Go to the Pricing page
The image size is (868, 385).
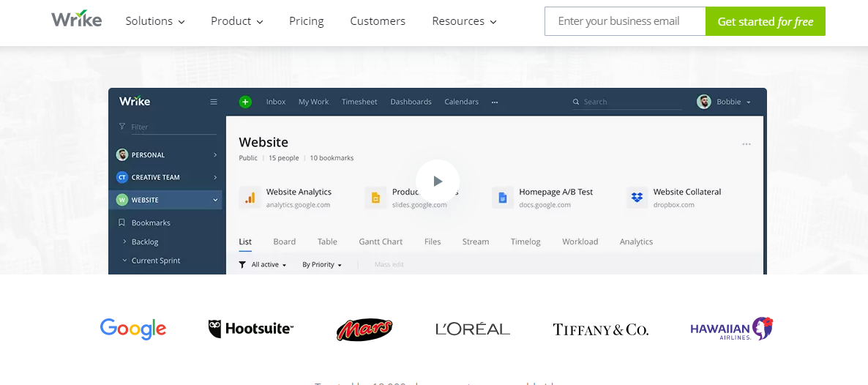pyautogui.click(x=306, y=21)
